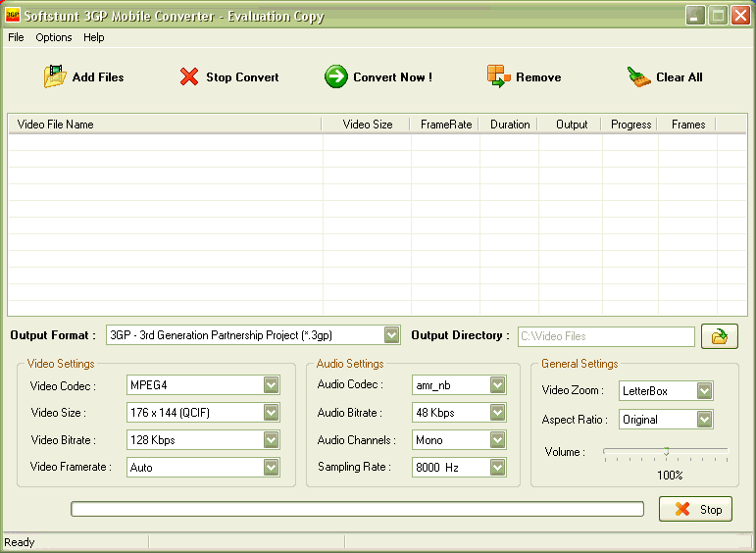Expand the Video Zoom dropdown

[704, 391]
